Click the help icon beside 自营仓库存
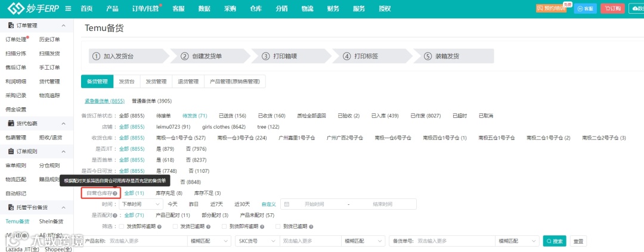The height and width of the screenshot is (252, 644). tap(115, 193)
